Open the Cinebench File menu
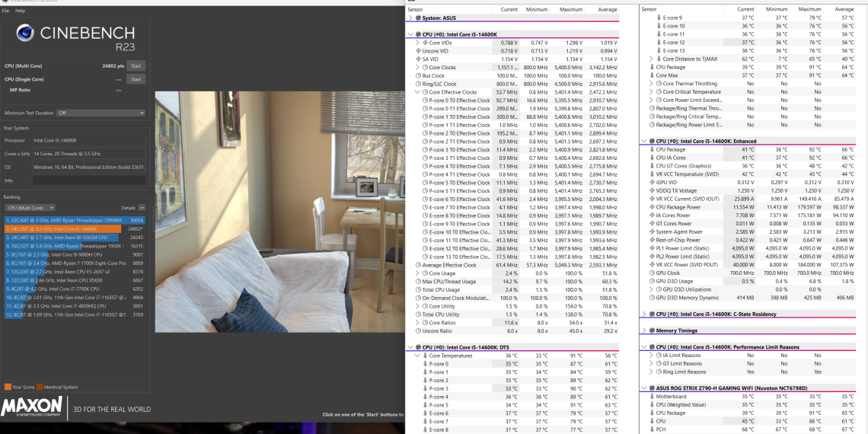Viewport: 868px width, 434px height. [x=5, y=11]
